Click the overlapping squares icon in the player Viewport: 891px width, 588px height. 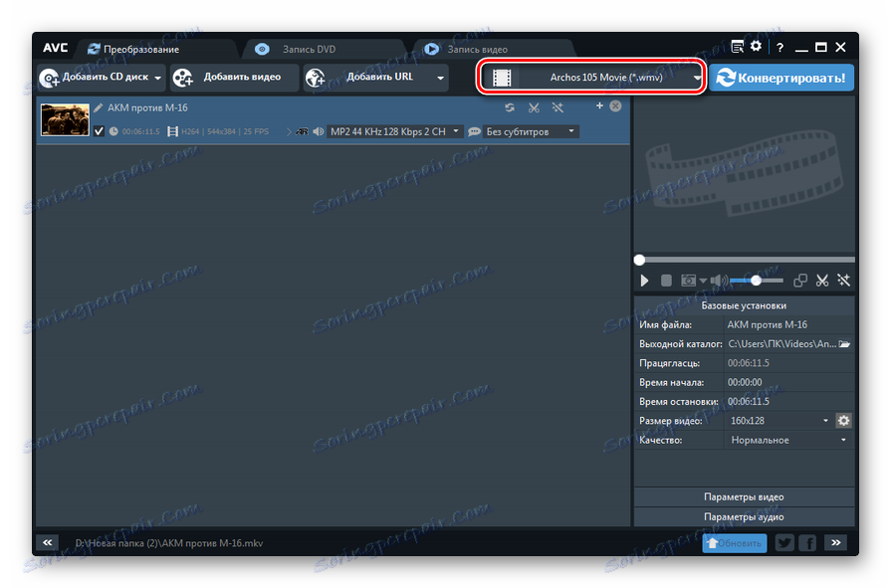point(800,281)
